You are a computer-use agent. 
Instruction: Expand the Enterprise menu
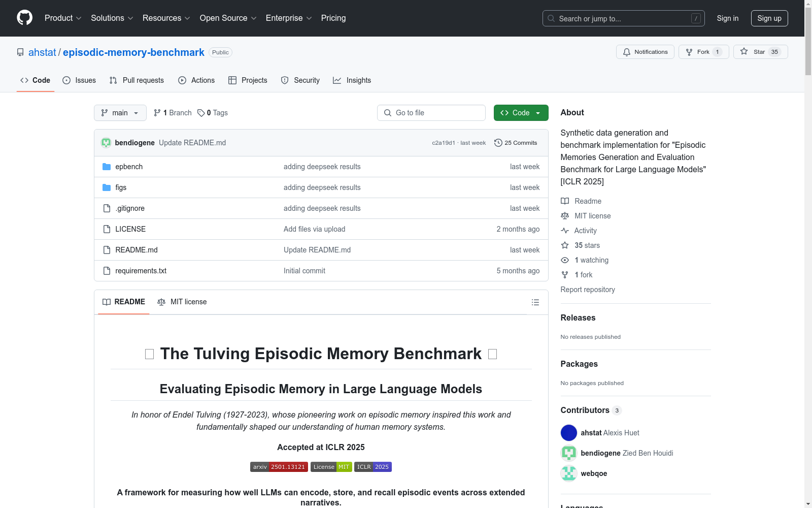tap(289, 18)
